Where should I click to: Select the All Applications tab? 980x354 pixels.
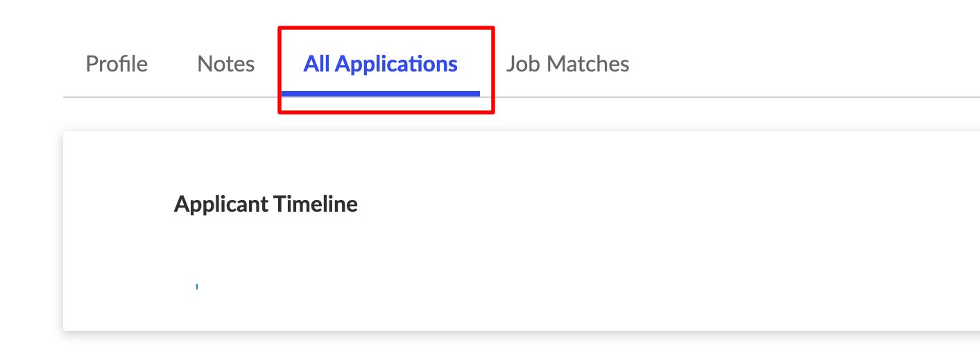click(380, 64)
